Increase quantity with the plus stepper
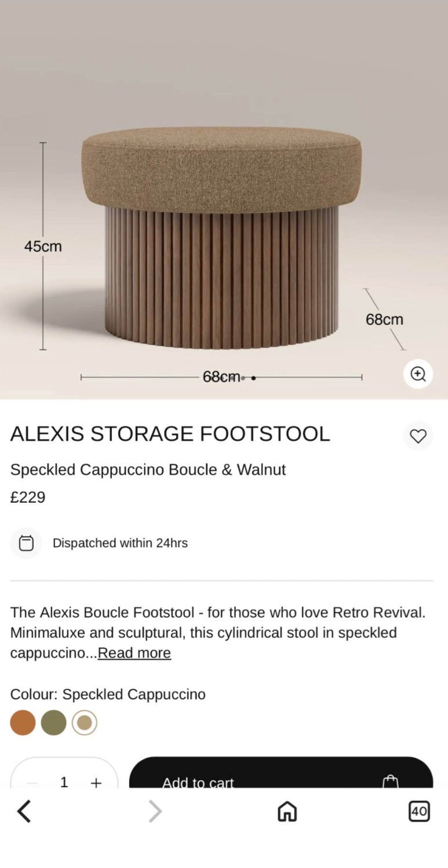 (x=96, y=782)
